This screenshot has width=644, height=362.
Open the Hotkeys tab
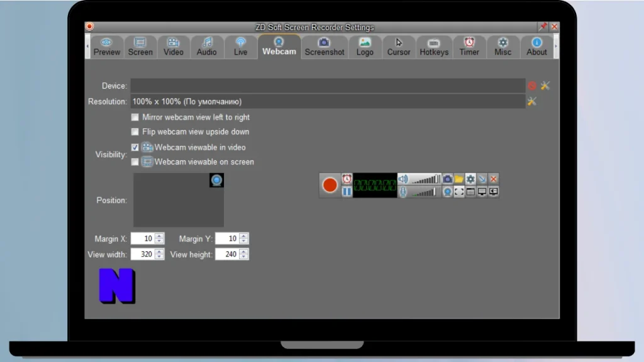point(434,47)
